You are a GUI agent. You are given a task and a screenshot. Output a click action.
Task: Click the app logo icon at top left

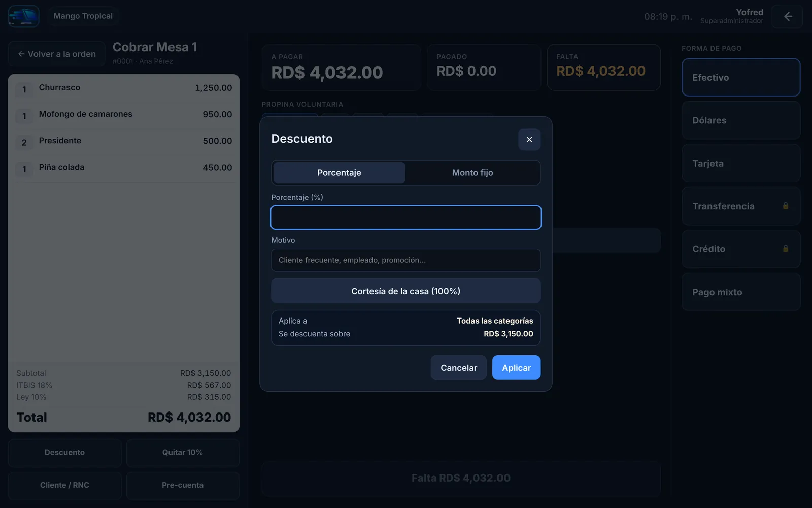(x=23, y=16)
